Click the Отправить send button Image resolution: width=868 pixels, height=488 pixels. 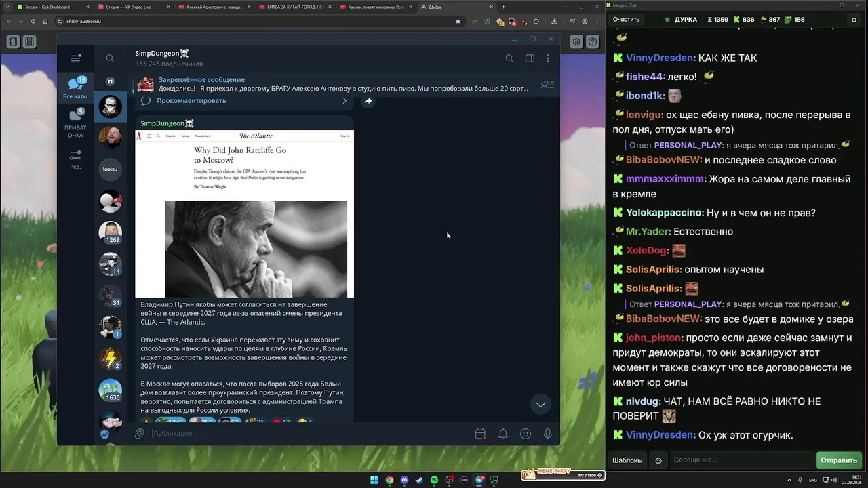839,460
